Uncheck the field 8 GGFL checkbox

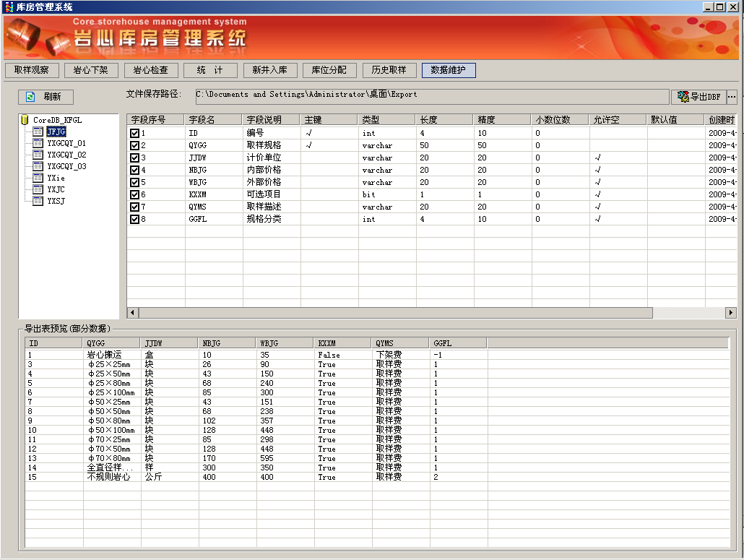pos(134,220)
